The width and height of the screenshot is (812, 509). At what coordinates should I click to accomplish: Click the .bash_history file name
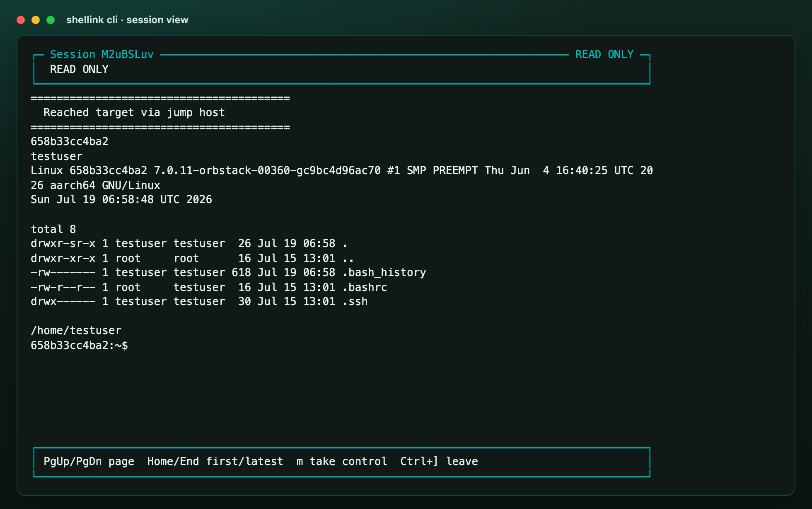pyautogui.click(x=384, y=272)
